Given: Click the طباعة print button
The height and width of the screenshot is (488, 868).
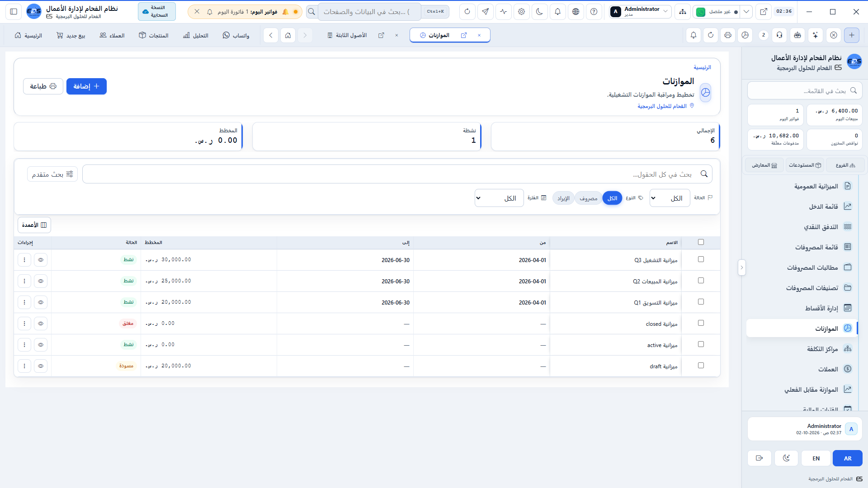Looking at the screenshot, I should 43,86.
